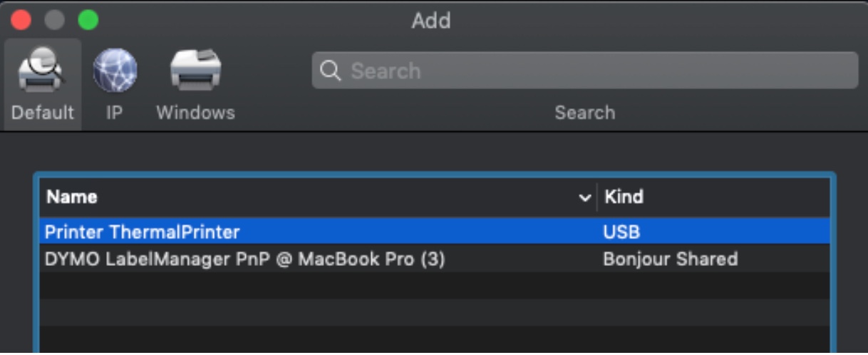Select DYMO LabelManager PnP printer row

244,259
